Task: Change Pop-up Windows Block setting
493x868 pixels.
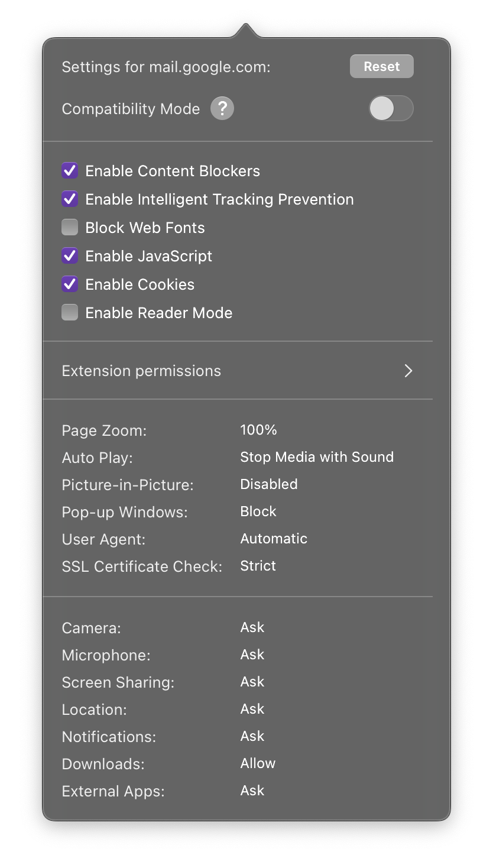Action: [x=258, y=511]
